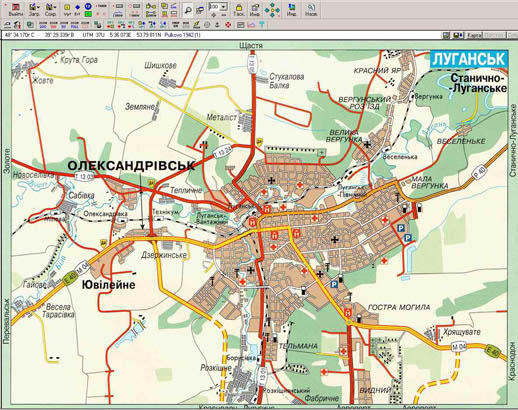Click the anchor icon in second toolbar
This screenshot has width=518, height=410.
tap(217, 25)
